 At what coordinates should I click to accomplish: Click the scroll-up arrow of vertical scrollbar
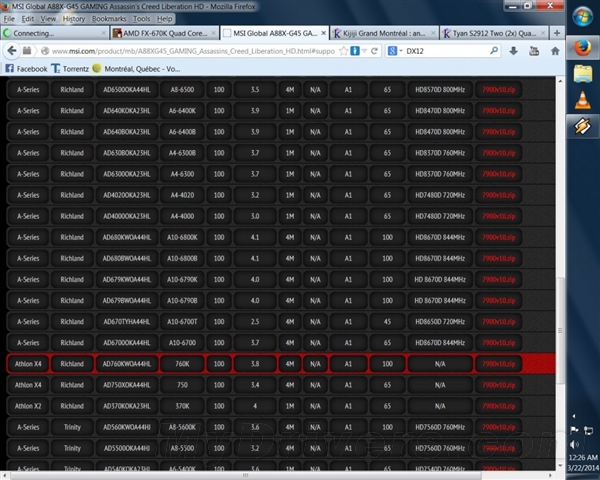tap(560, 81)
